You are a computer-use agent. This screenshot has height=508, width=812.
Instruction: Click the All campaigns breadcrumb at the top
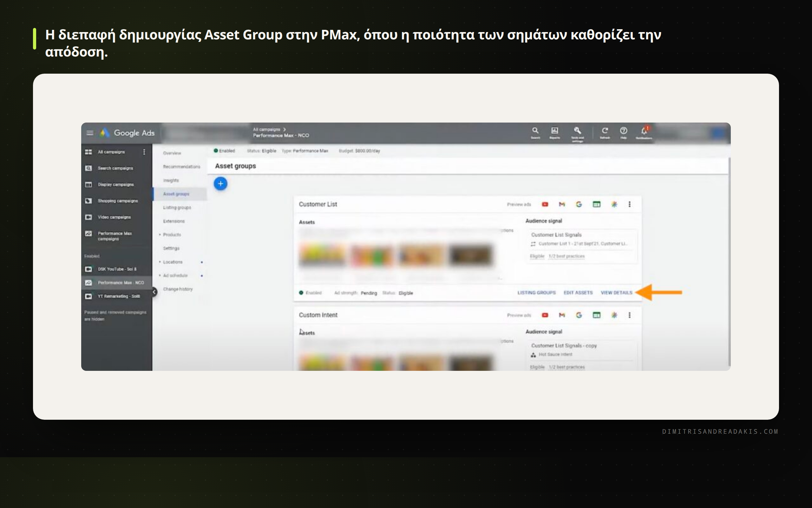click(x=266, y=129)
